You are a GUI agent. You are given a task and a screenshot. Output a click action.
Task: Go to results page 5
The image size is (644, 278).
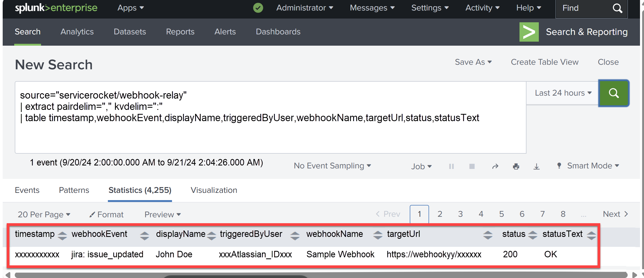pos(502,214)
